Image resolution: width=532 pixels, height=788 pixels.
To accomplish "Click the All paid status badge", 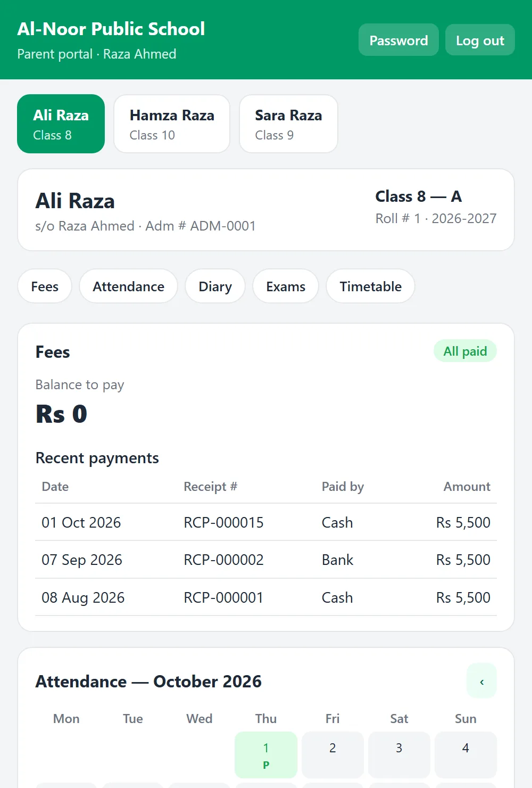I will (465, 351).
